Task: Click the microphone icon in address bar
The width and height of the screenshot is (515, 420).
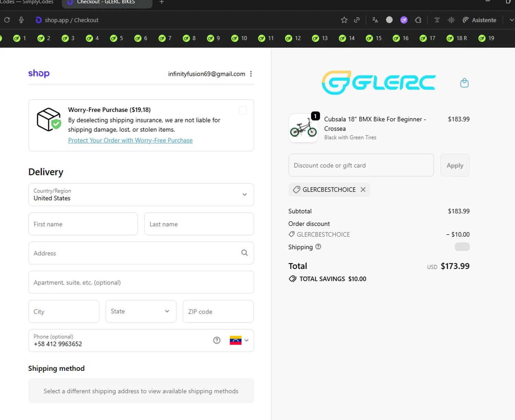Action: (21, 20)
